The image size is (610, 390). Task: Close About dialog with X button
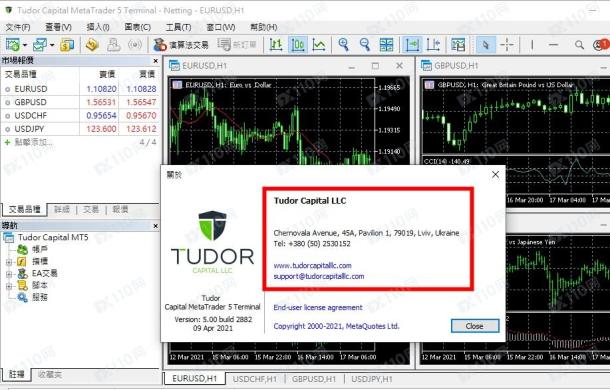click(495, 174)
